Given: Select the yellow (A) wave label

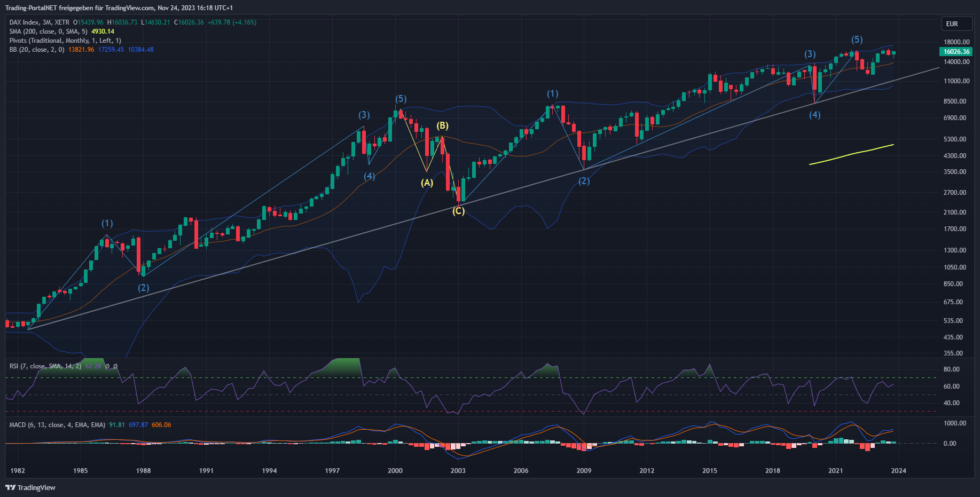Looking at the screenshot, I should (x=427, y=183).
